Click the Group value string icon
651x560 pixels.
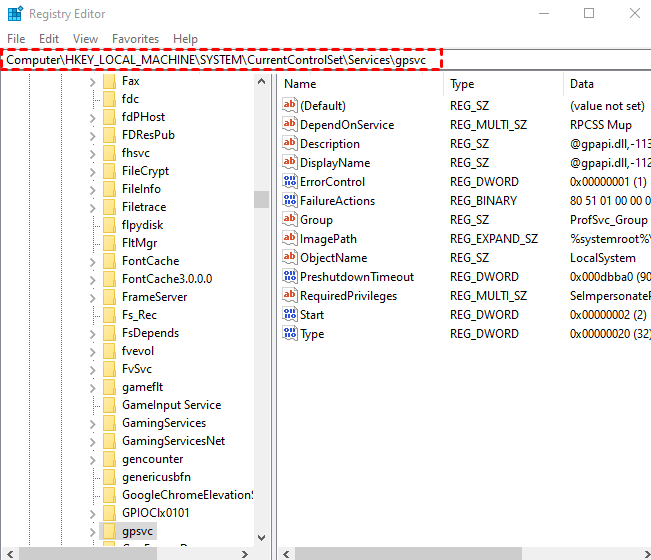(290, 219)
